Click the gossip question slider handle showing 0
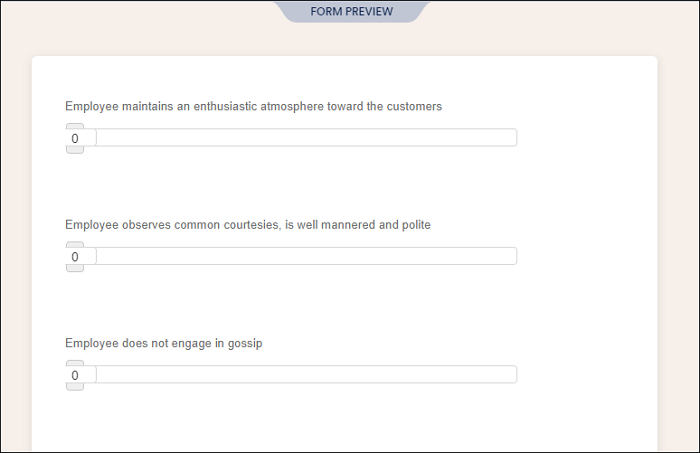 pyautogui.click(x=81, y=375)
